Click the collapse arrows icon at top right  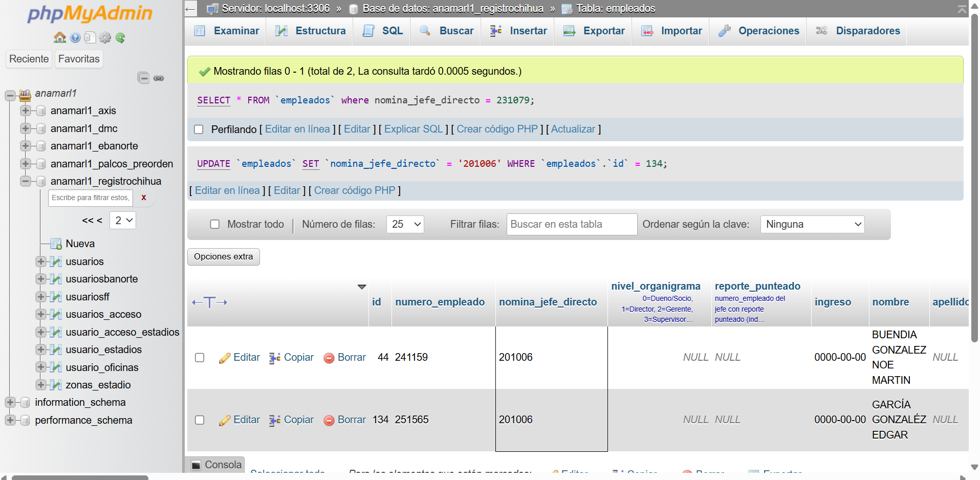pos(962,9)
